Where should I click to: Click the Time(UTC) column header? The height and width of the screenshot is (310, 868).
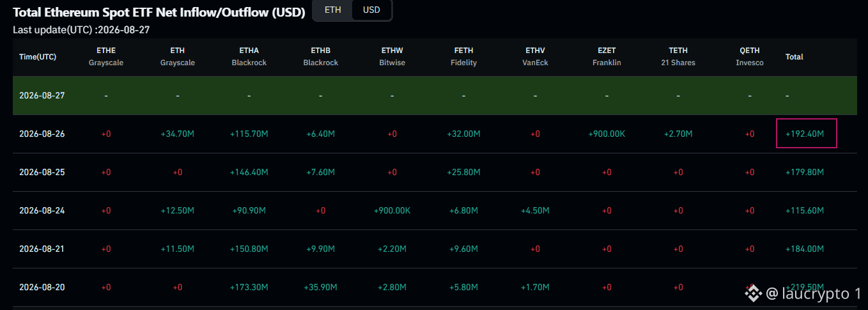pyautogui.click(x=38, y=57)
